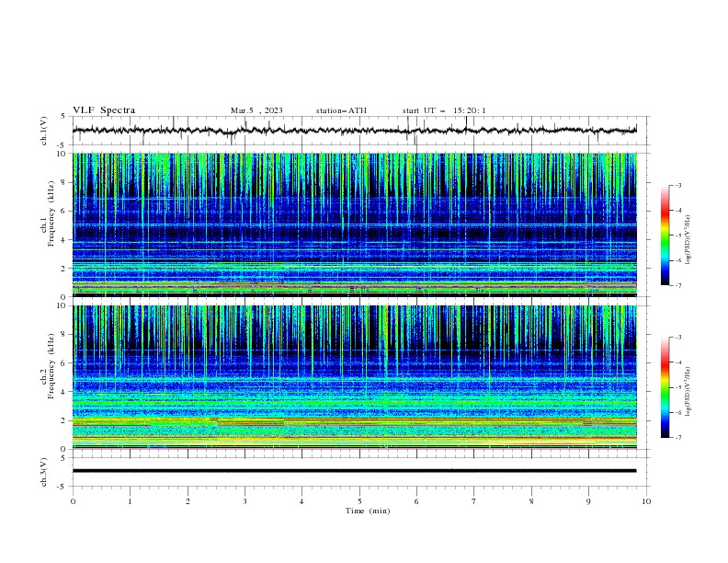The height and width of the screenshot is (563, 728).
Task: Click the ch.1 "Frequency (kHz)" axis label
Action: tap(51, 213)
